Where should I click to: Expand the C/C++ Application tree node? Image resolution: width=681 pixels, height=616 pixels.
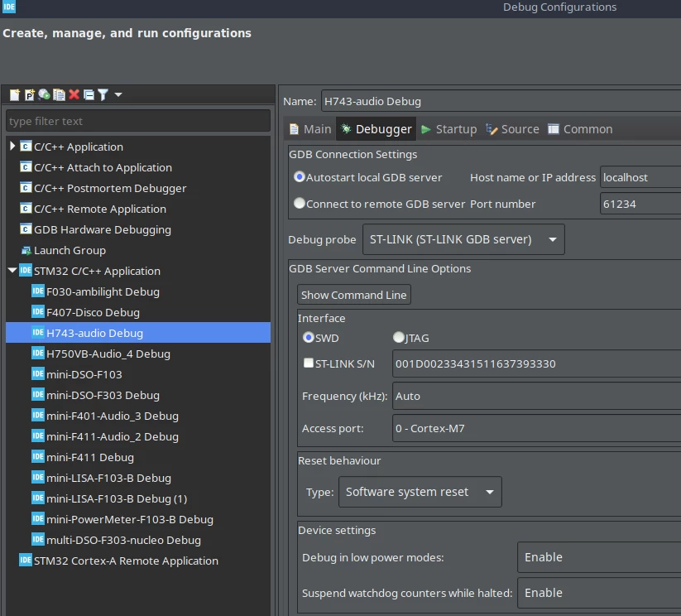pos(12,146)
